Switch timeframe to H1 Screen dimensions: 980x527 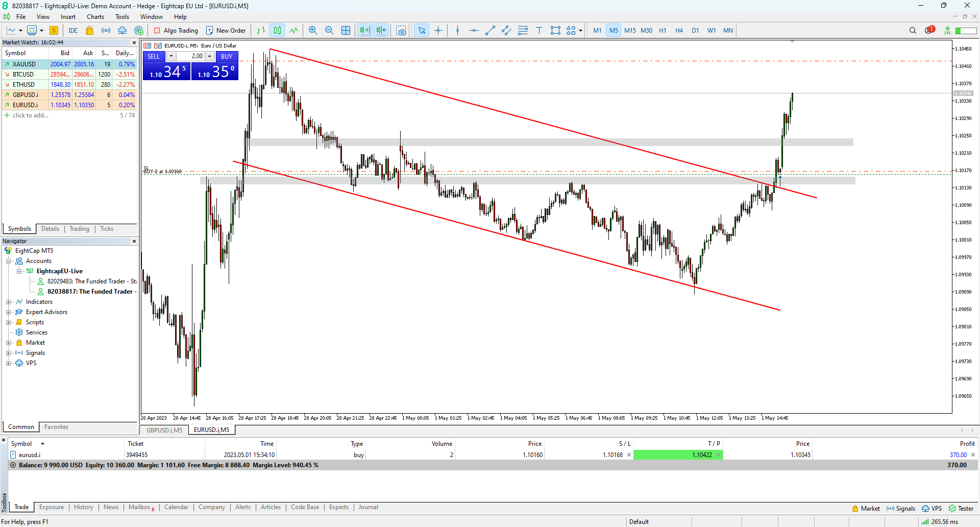tap(663, 31)
